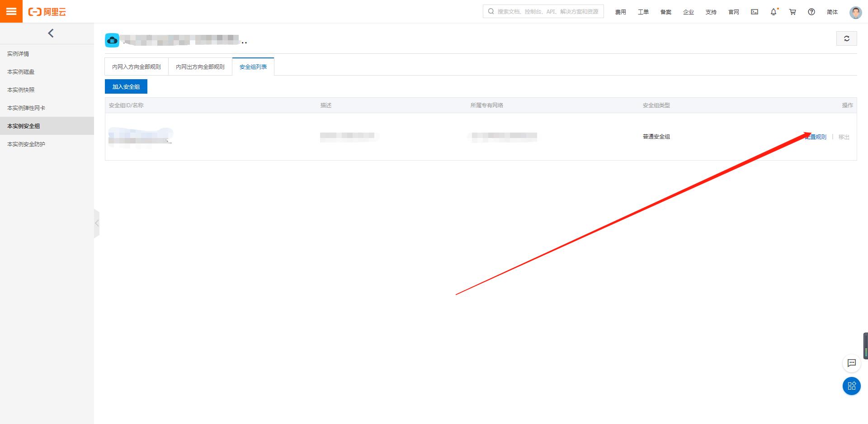Open the 支持 menu

711,12
